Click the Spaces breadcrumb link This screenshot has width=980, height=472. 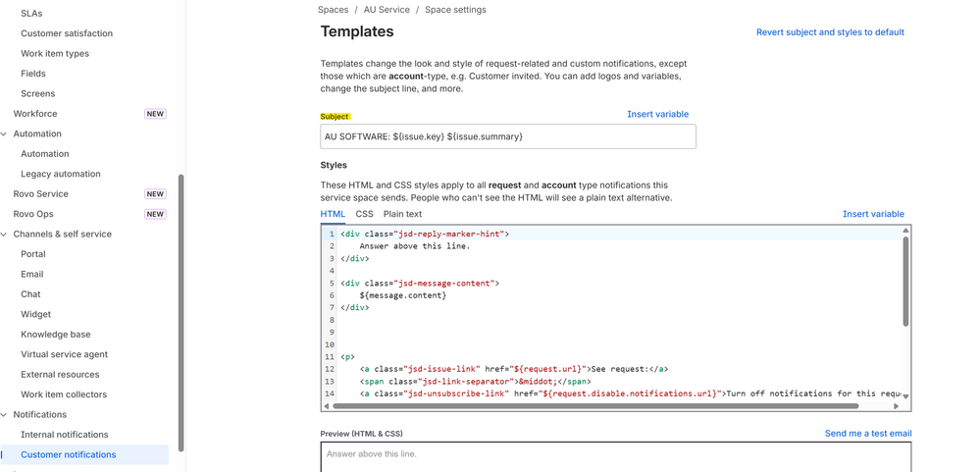pos(334,10)
